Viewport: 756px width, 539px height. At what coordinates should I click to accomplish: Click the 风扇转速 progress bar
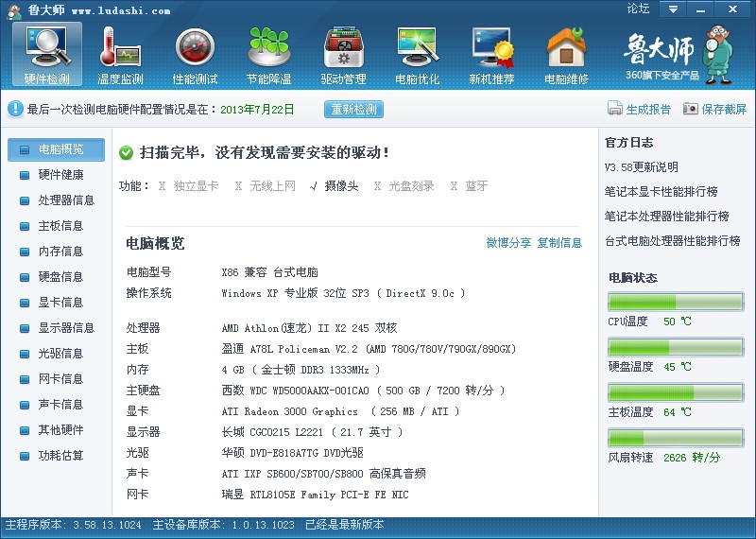[676, 438]
